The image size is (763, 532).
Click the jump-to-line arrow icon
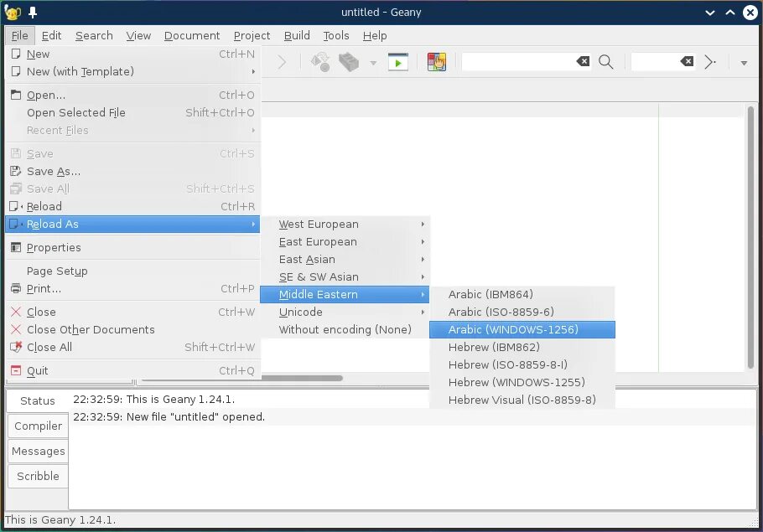pyautogui.click(x=710, y=62)
